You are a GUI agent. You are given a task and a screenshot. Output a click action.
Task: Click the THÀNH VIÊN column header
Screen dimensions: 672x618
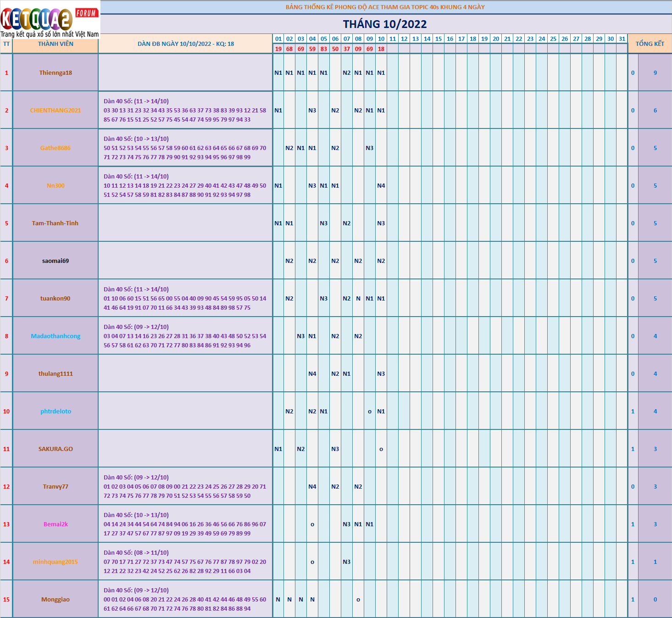pos(56,44)
